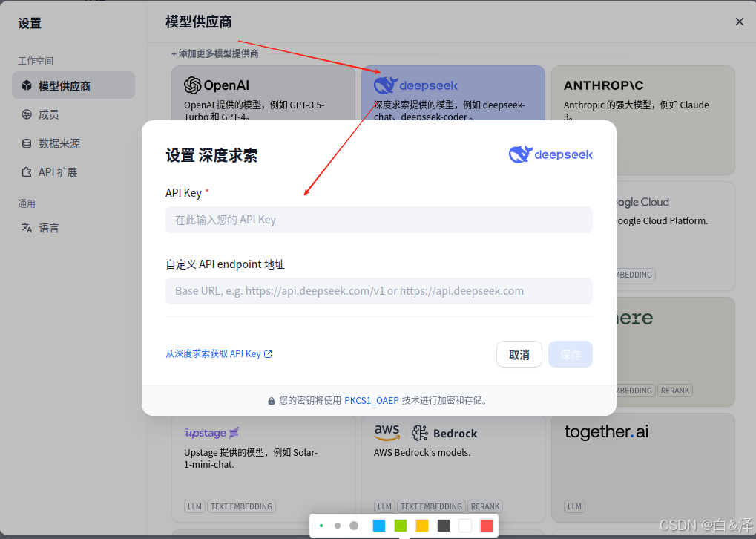Open the API 扩展 sidebar item
Viewport: 756px width, 539px height.
[73, 172]
